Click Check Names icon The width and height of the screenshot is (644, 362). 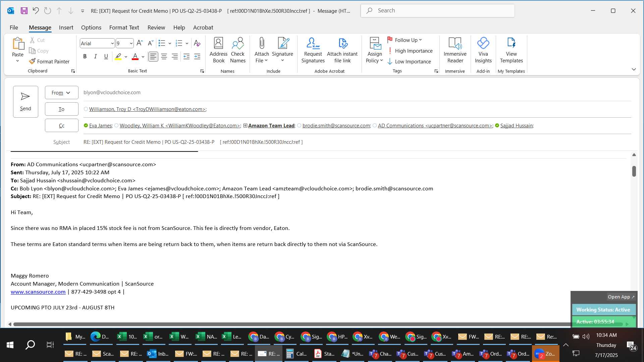click(238, 50)
